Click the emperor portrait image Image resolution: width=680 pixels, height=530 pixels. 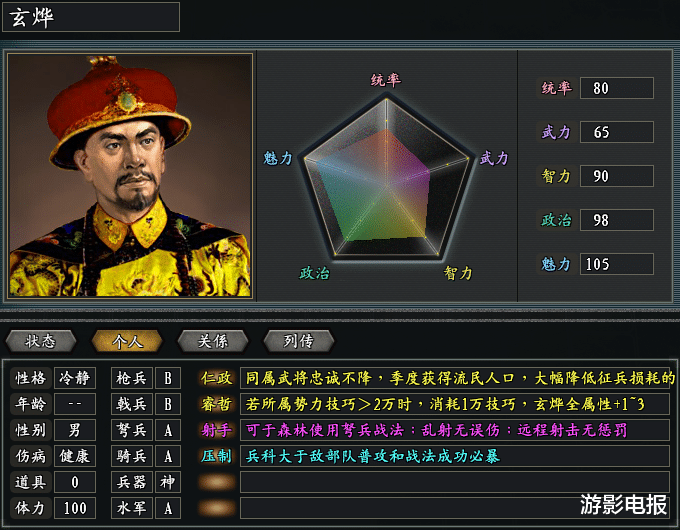point(130,175)
